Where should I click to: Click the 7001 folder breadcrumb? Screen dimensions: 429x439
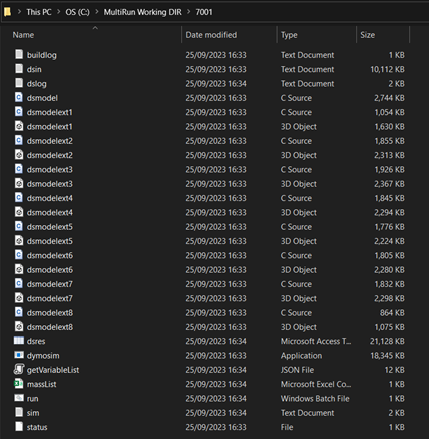pyautogui.click(x=204, y=12)
